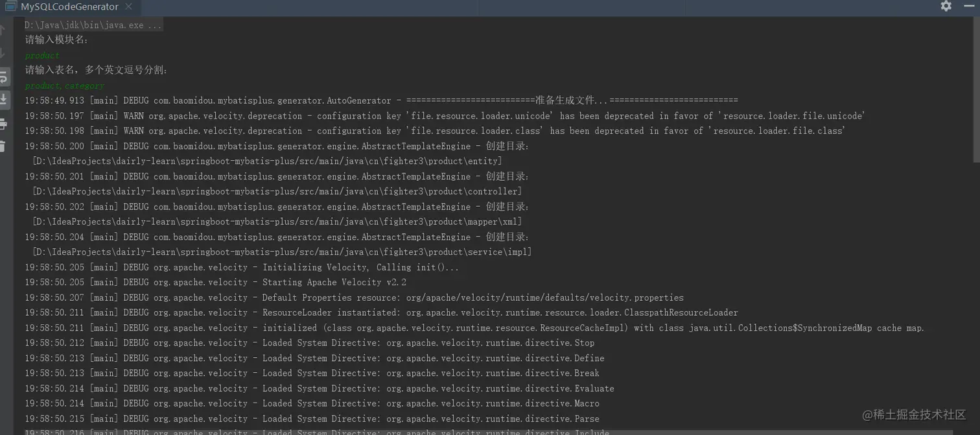Click the path ending in product\service\impl]
The height and width of the screenshot is (435, 980).
click(282, 252)
